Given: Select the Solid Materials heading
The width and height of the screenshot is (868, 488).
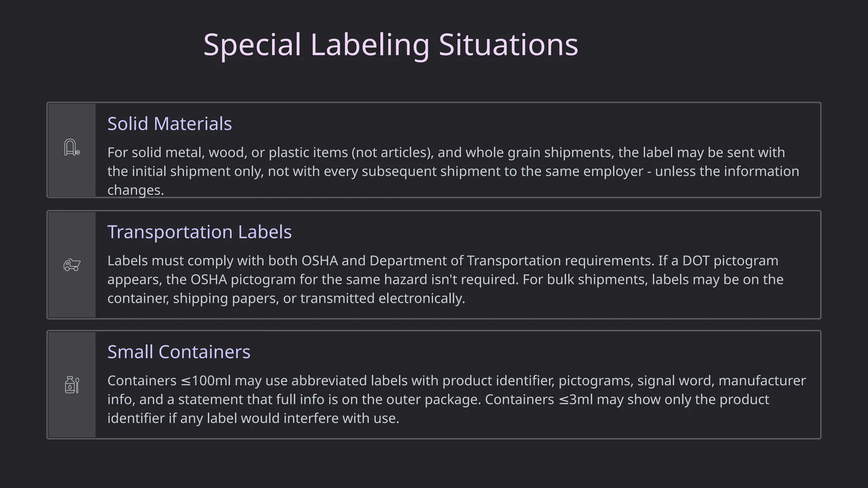Looking at the screenshot, I should (x=170, y=124).
